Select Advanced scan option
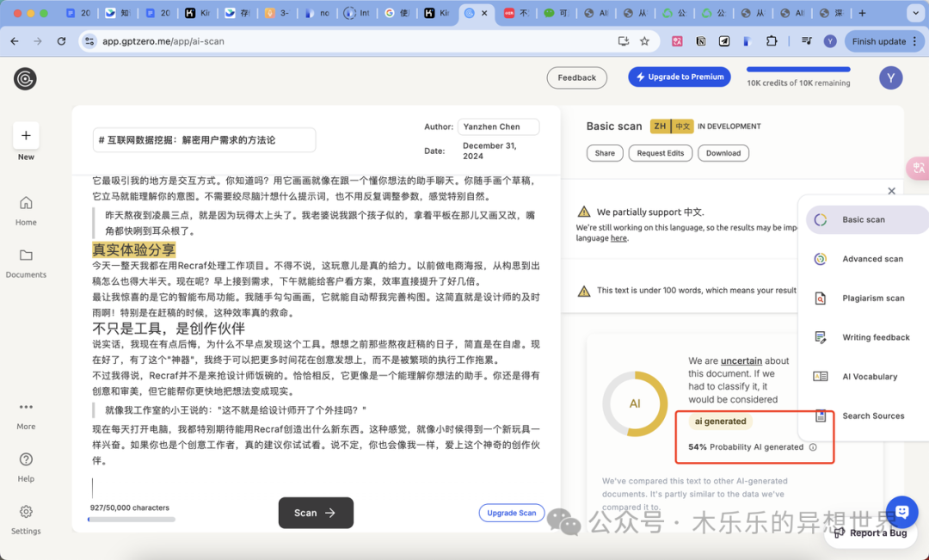 coord(872,259)
